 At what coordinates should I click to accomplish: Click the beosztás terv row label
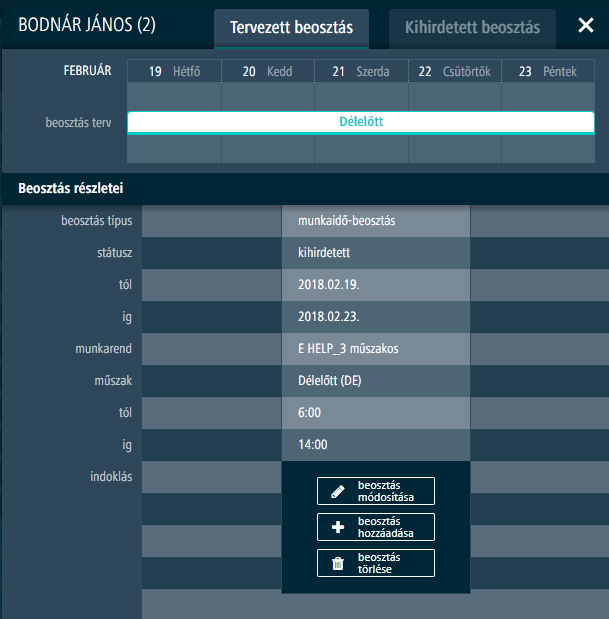tap(78, 122)
